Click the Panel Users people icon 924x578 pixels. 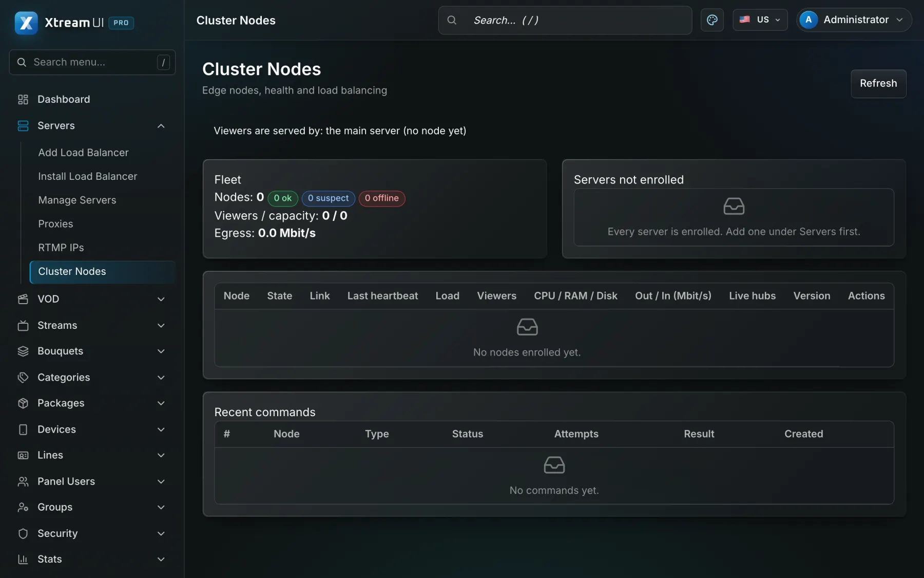(23, 481)
